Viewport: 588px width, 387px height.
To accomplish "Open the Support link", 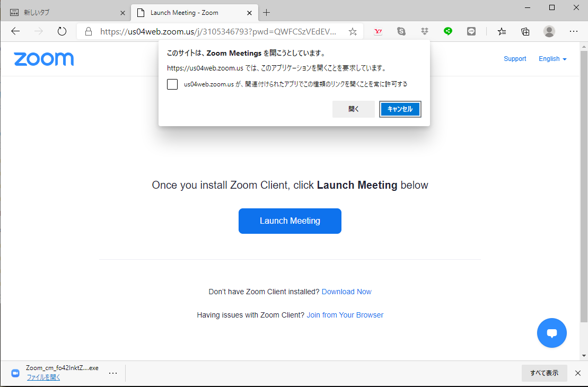I will (x=515, y=59).
